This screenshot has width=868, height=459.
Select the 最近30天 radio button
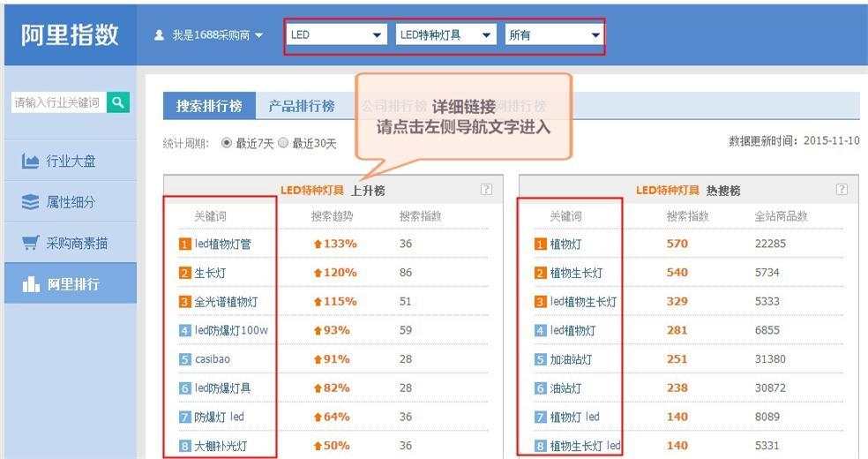point(283,143)
